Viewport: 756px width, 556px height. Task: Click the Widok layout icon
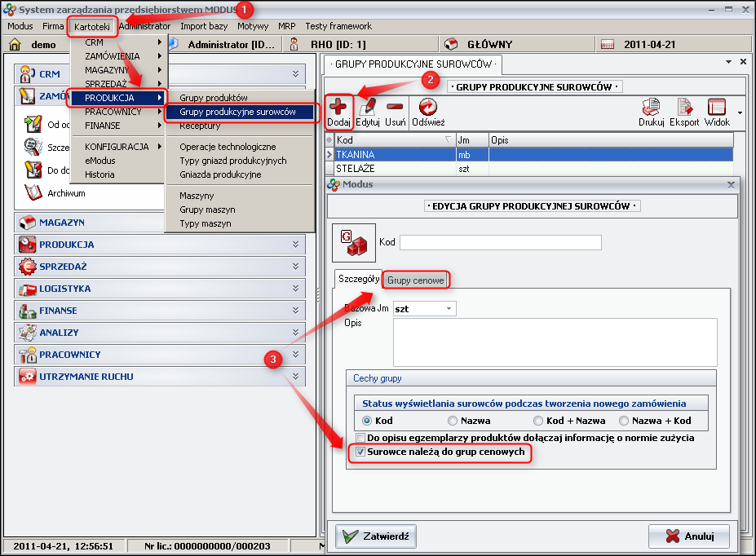(717, 108)
